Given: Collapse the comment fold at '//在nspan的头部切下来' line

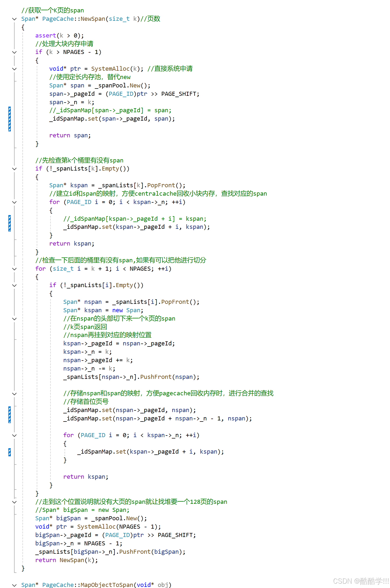Looking at the screenshot, I should click(x=15, y=319).
